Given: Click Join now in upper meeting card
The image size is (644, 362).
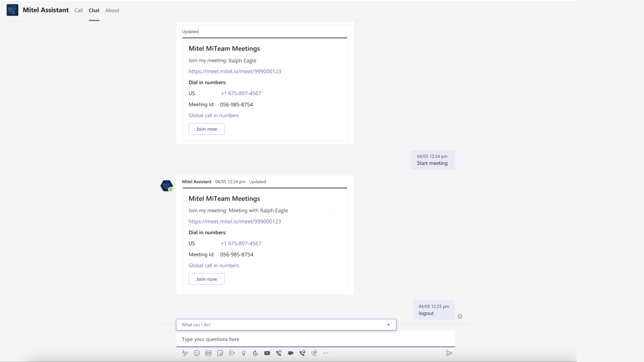Looking at the screenshot, I should tap(206, 129).
